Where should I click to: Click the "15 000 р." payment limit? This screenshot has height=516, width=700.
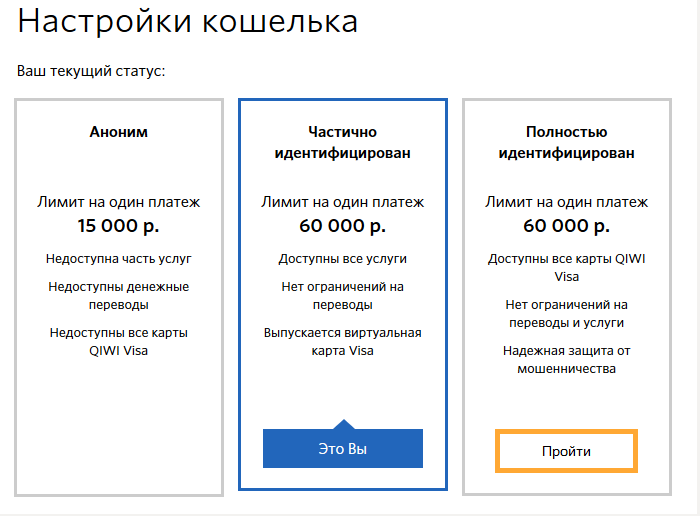[119, 224]
